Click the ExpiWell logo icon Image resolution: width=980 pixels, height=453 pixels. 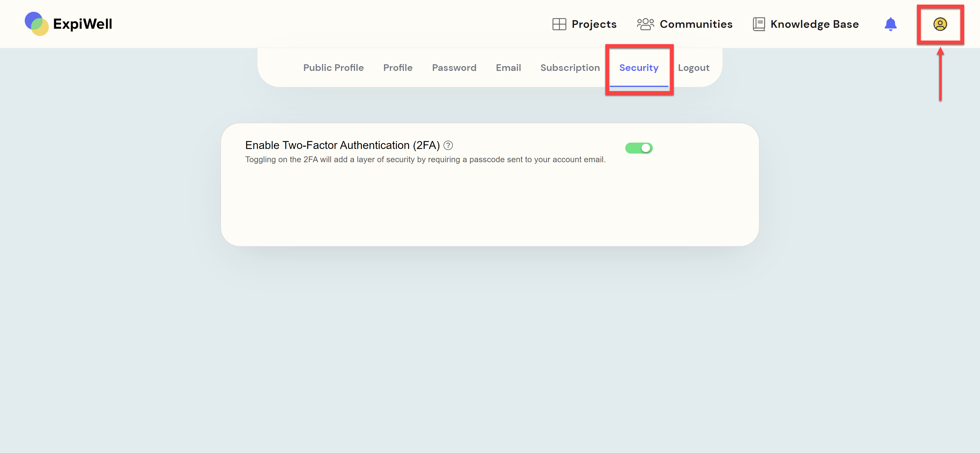(36, 24)
